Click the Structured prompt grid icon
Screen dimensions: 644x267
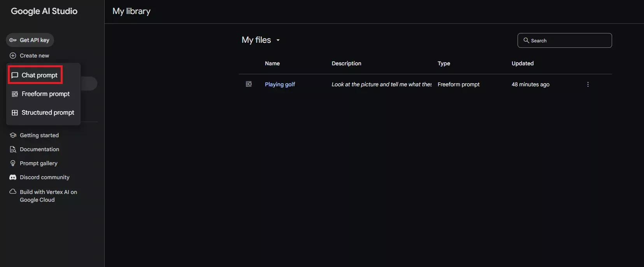(x=15, y=113)
